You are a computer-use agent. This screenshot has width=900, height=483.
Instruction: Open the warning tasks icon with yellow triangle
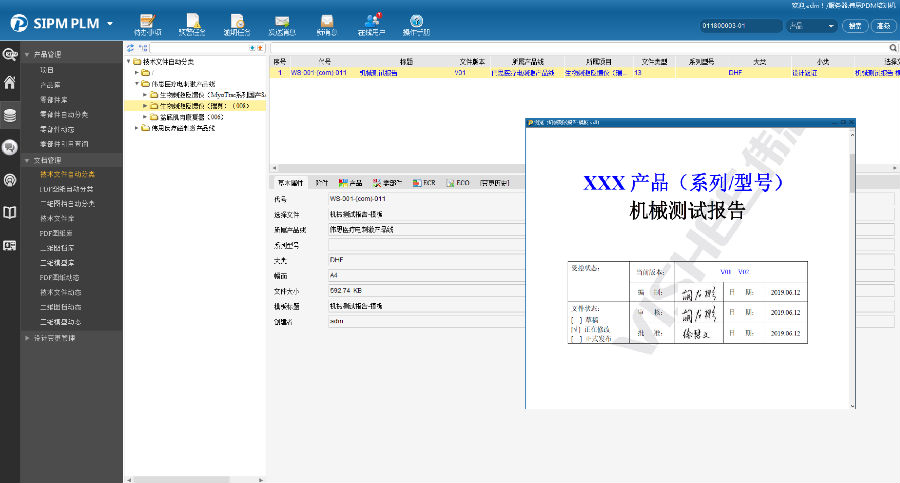(x=192, y=23)
